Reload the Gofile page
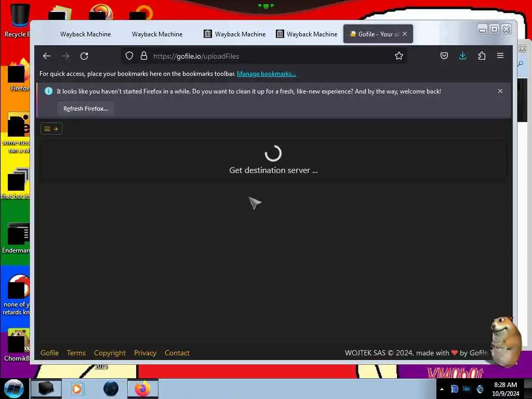Viewport: 532px width, 399px height. click(x=84, y=56)
